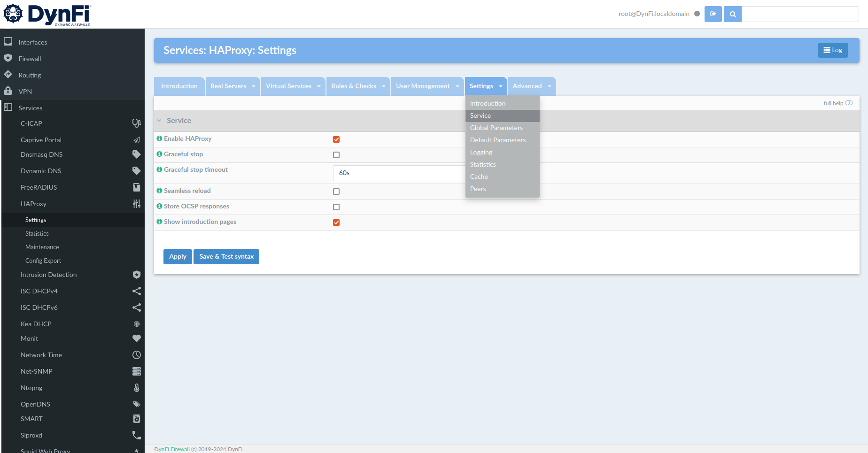Click the Firewall shield icon
Screen dimensions: 868x453
click(8, 58)
